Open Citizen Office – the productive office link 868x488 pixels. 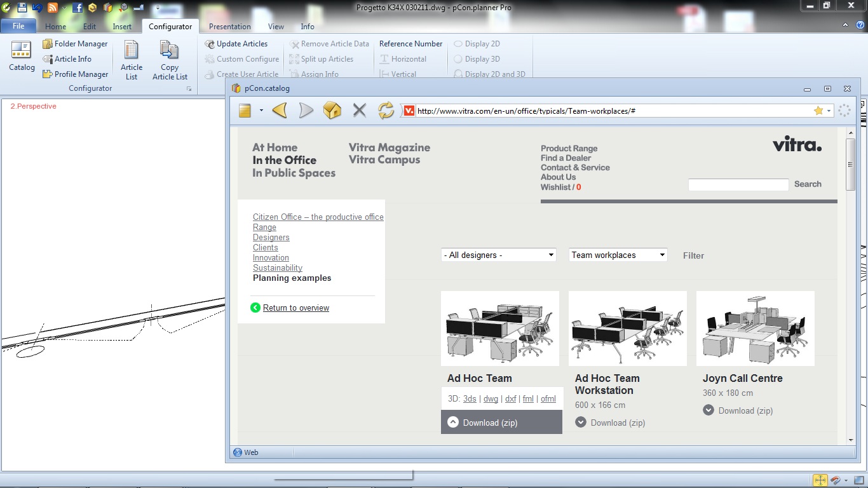(x=318, y=217)
